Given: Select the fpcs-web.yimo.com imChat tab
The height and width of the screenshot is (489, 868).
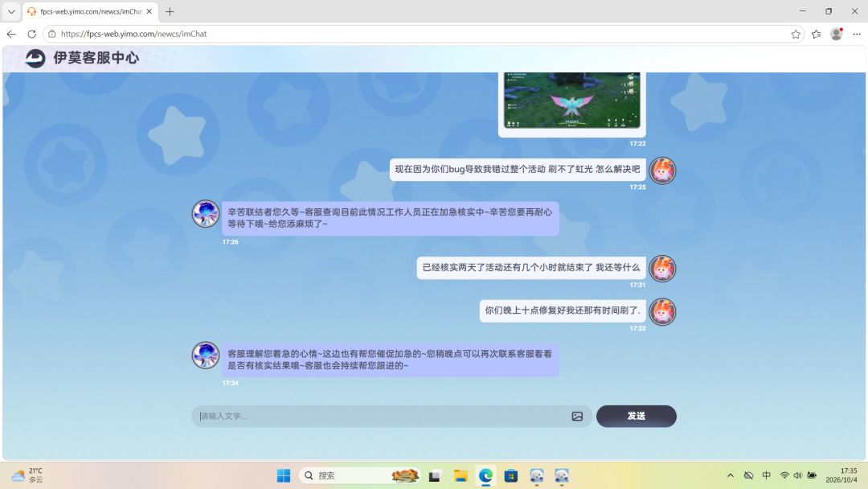Looking at the screenshot, I should point(91,11).
